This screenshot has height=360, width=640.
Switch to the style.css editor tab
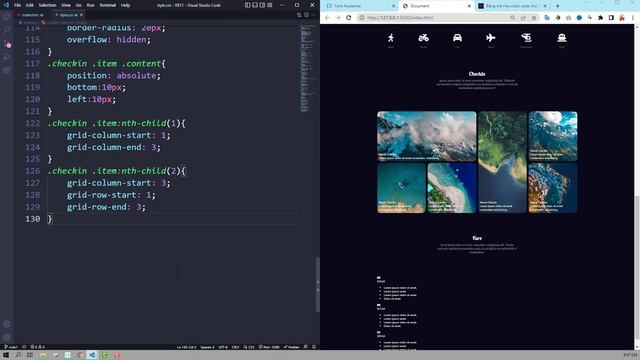point(68,15)
